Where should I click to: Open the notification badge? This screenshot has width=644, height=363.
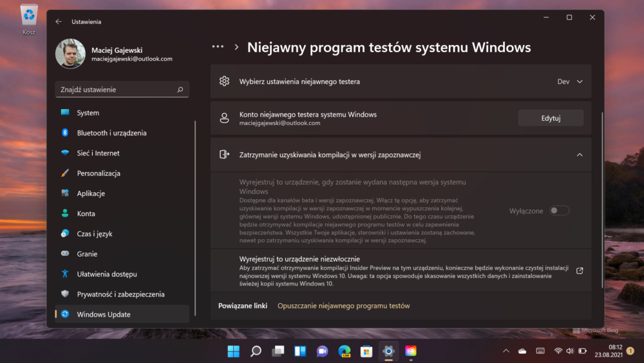point(630,351)
